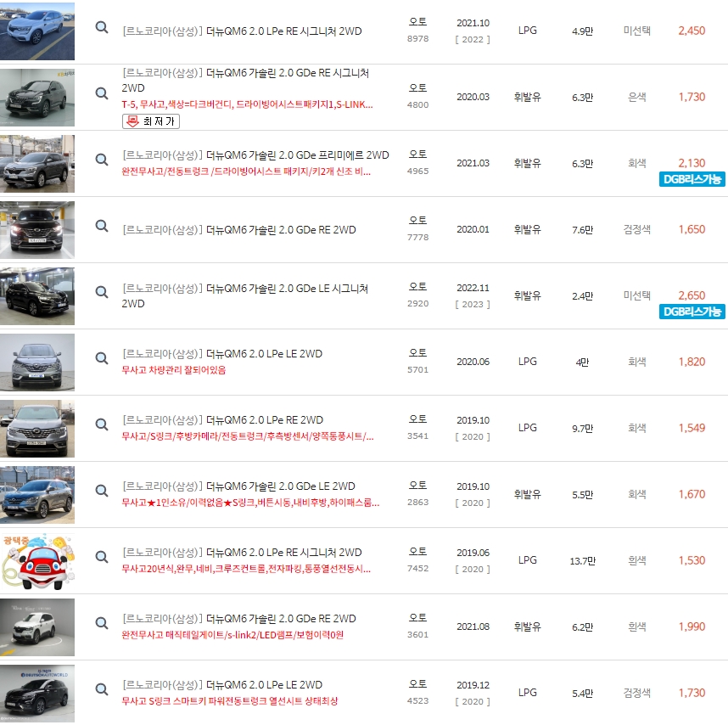Open 더뉴QM6 2.0 LPe RE 시그니처 2WD 2,450 listing title
The image size is (728, 725).
click(x=242, y=31)
